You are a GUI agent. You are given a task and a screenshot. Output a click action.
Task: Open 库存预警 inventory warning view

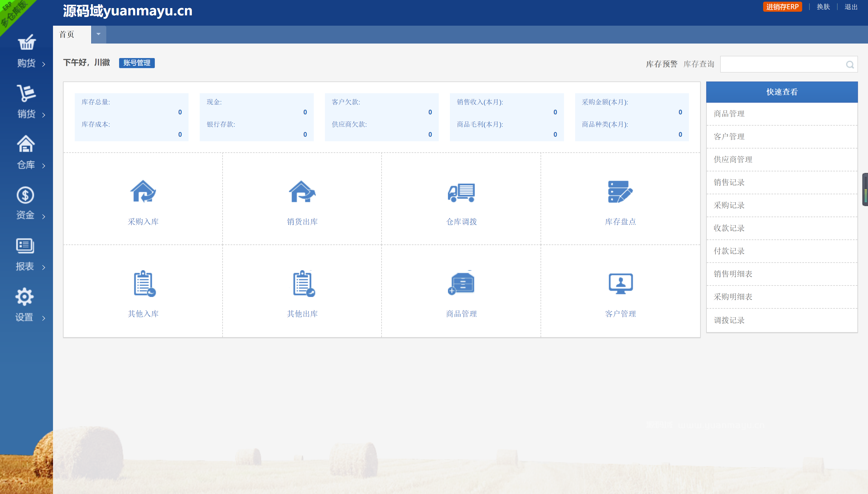tap(660, 64)
